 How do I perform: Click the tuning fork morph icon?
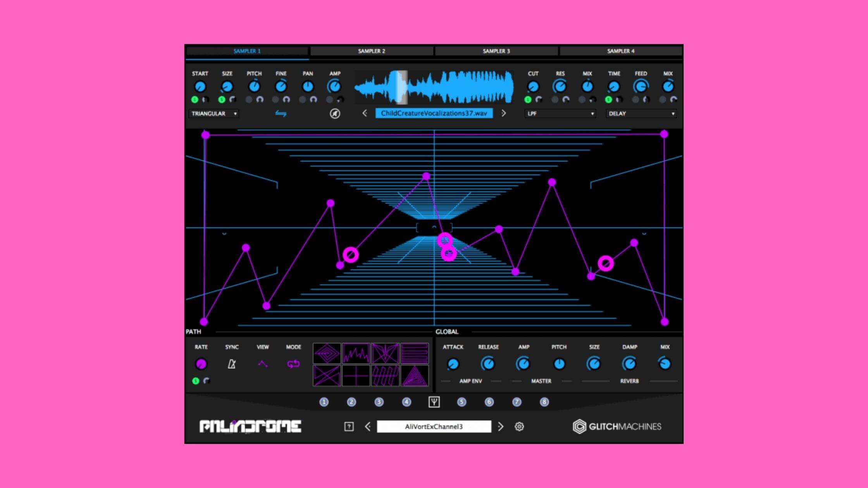click(x=434, y=402)
